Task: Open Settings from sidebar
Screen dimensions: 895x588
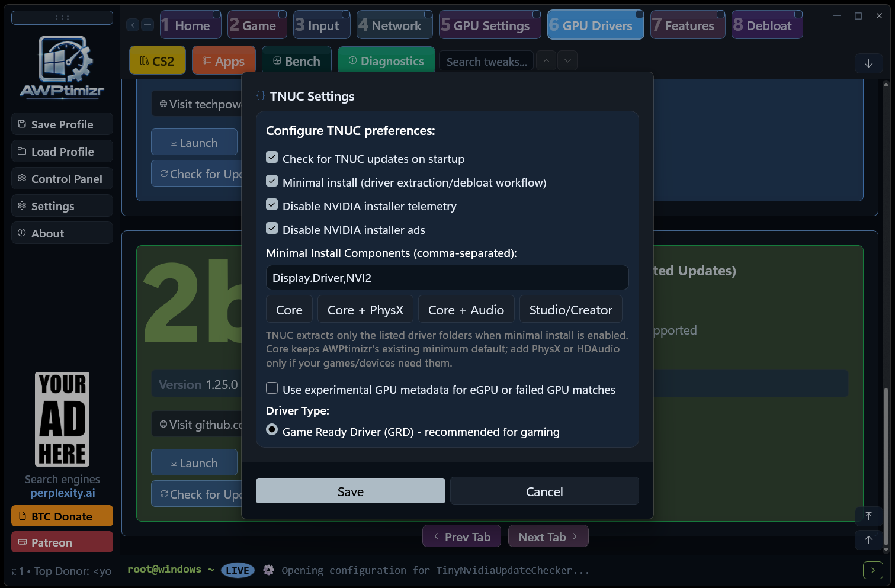Action: [x=62, y=205]
